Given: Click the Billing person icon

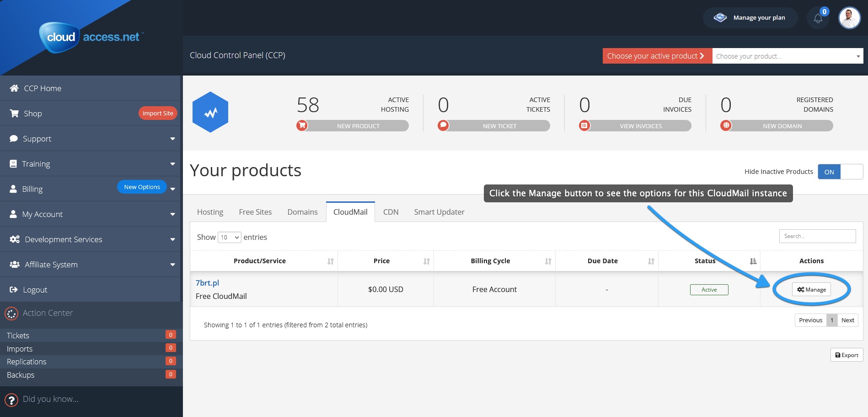Looking at the screenshot, I should [x=13, y=189].
